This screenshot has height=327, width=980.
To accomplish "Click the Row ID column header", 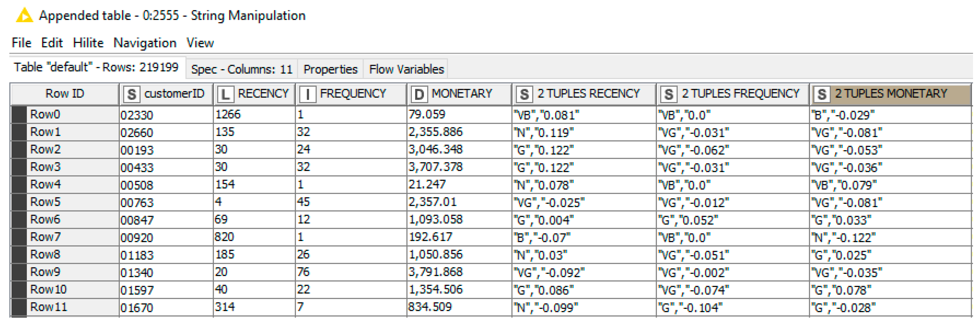I will (x=65, y=94).
